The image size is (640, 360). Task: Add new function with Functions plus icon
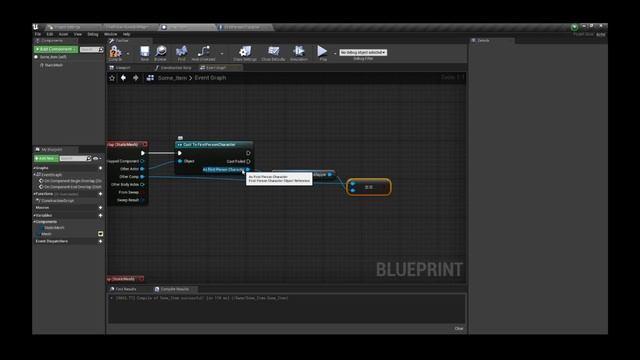coord(100,194)
